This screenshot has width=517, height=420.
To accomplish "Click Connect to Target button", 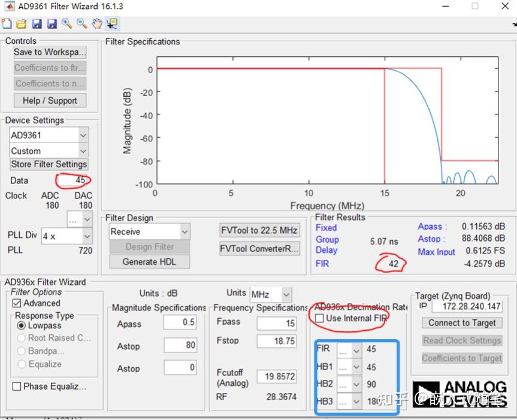I will click(462, 323).
